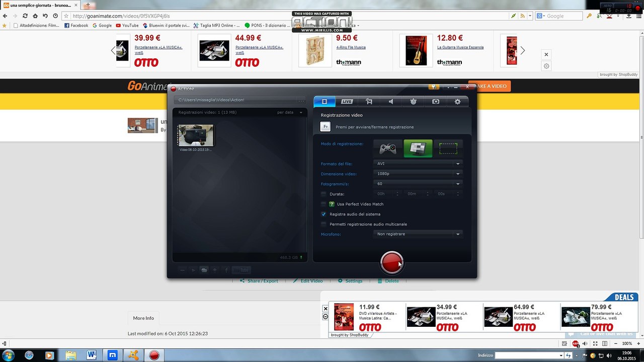Switch to the LIVE streaming tab
Screen dimensions: 644x362
347,102
